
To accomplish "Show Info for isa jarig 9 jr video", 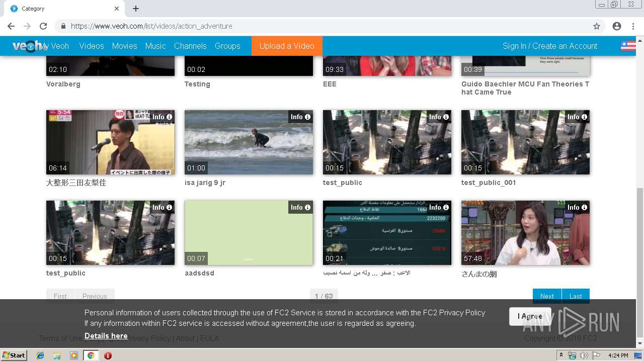I will click(300, 117).
